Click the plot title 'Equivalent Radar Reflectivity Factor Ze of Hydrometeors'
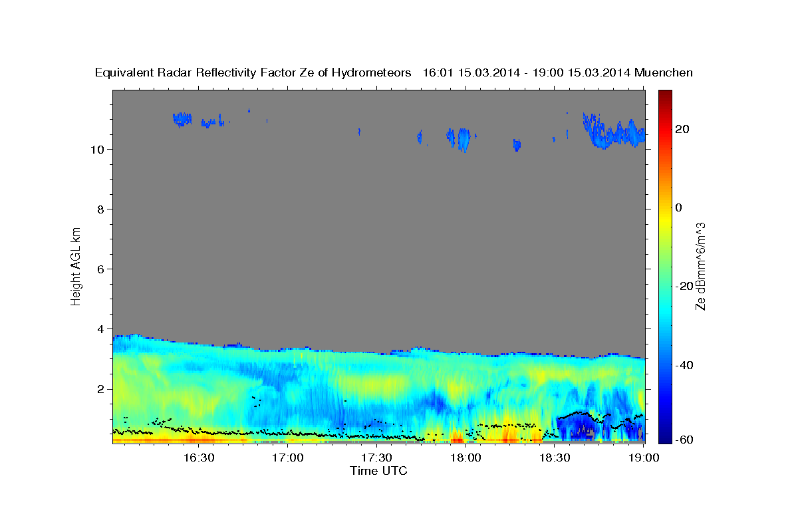This screenshot has height=532, width=798. (x=253, y=72)
